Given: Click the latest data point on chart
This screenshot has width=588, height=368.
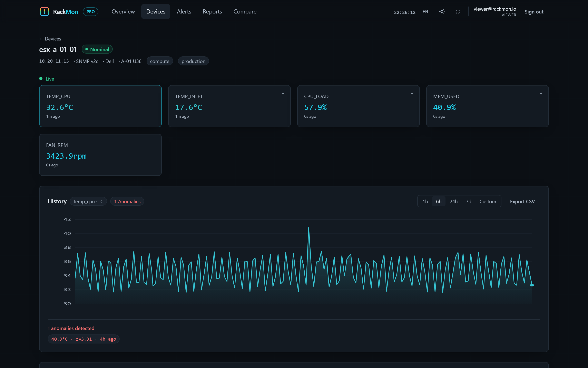Looking at the screenshot, I should 532,285.
